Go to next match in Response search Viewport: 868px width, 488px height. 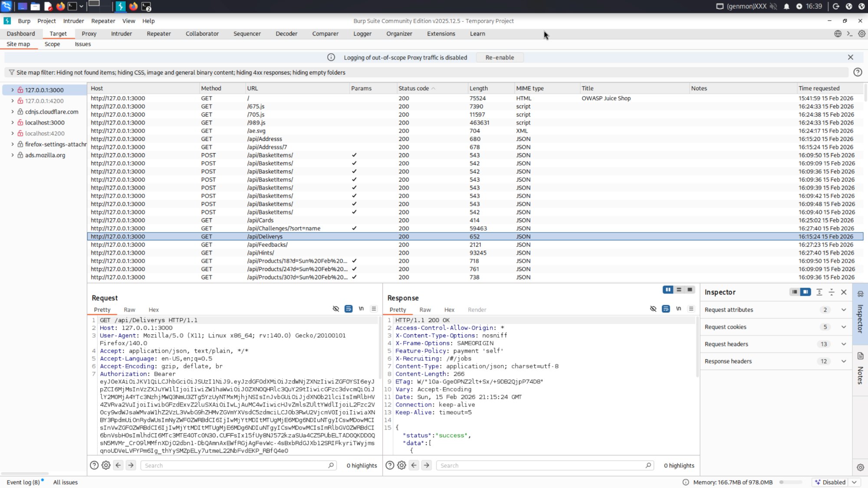tap(427, 465)
